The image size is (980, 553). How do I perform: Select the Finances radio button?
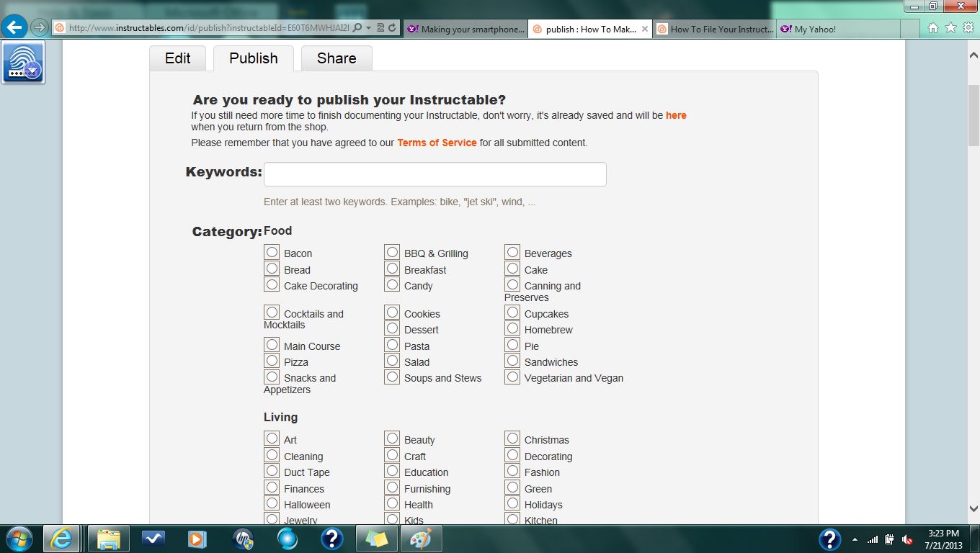(x=272, y=487)
